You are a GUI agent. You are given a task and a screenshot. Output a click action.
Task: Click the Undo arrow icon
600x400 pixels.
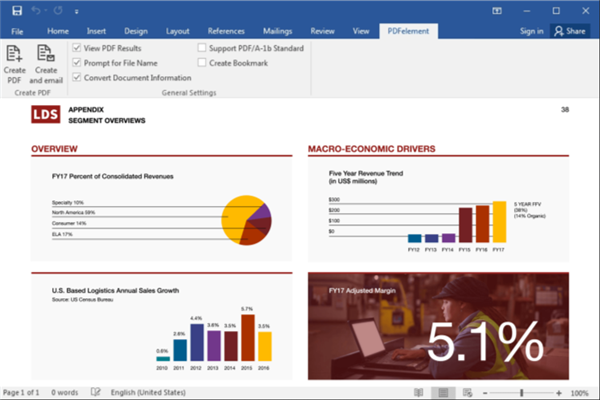[36, 11]
